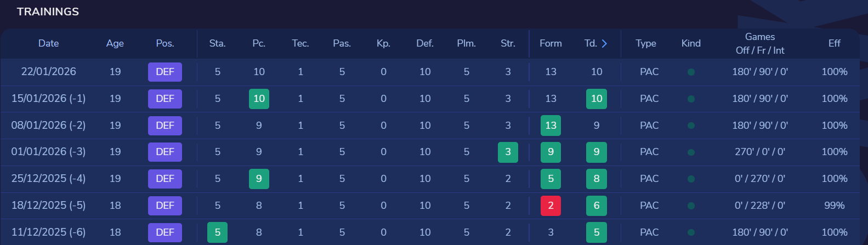Click the Form column header

pos(551,43)
